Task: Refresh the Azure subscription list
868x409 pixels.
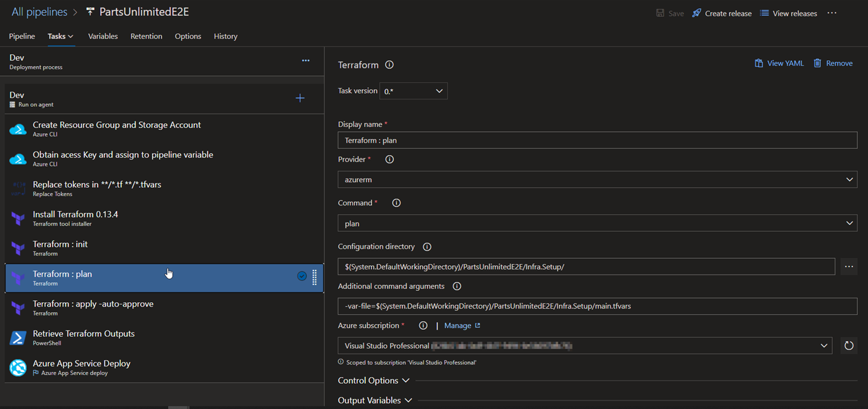Action: click(849, 346)
